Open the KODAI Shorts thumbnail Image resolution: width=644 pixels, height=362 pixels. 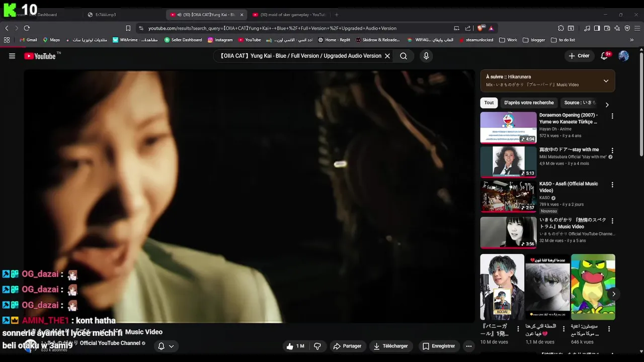click(502, 287)
